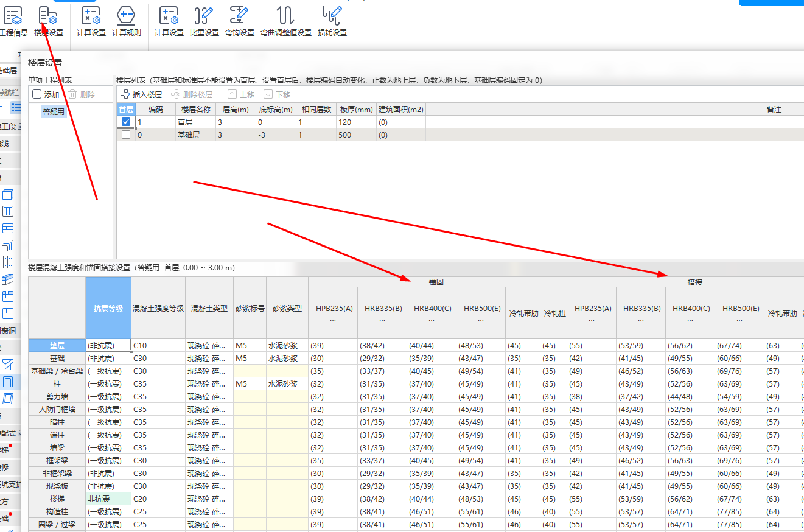This screenshot has width=804, height=532.
Task: Click 底标高 cell showing -3
Action: coord(275,135)
